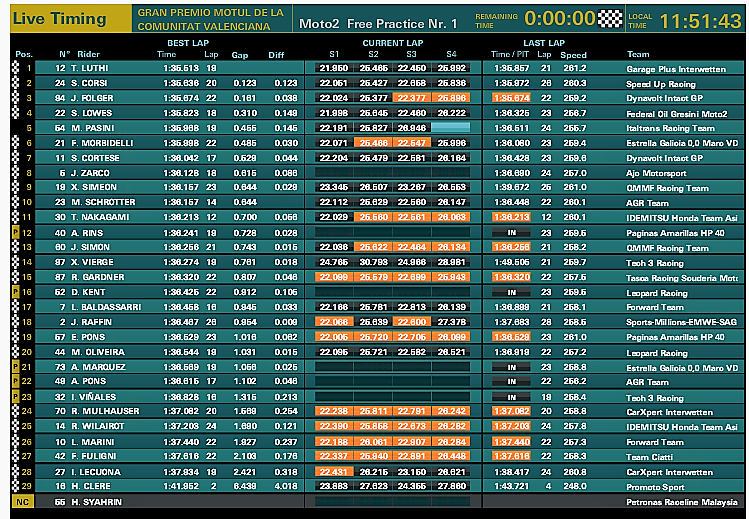Click the S1 sector column header
The image size is (749, 519).
334,54
